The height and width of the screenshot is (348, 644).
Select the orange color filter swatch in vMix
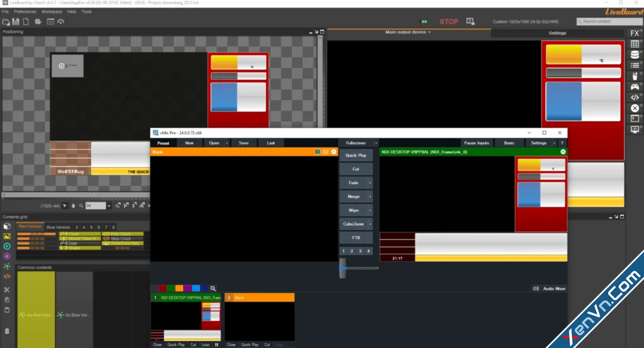pos(179,288)
